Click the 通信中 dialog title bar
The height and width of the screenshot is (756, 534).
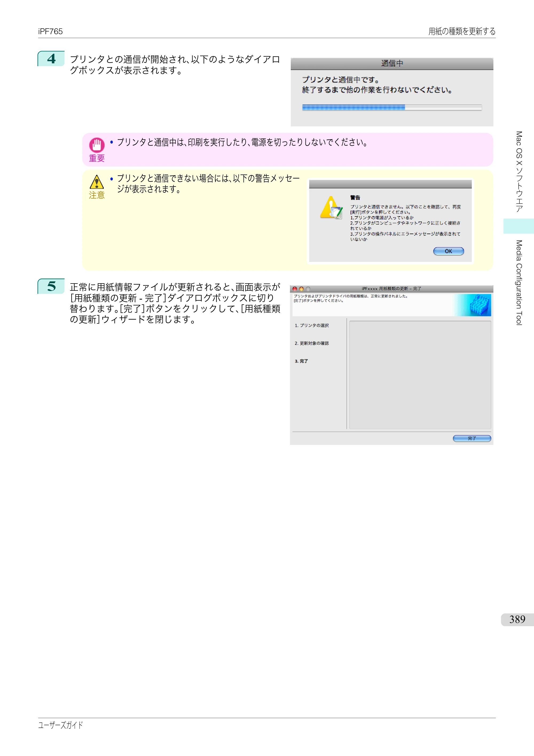[392, 64]
